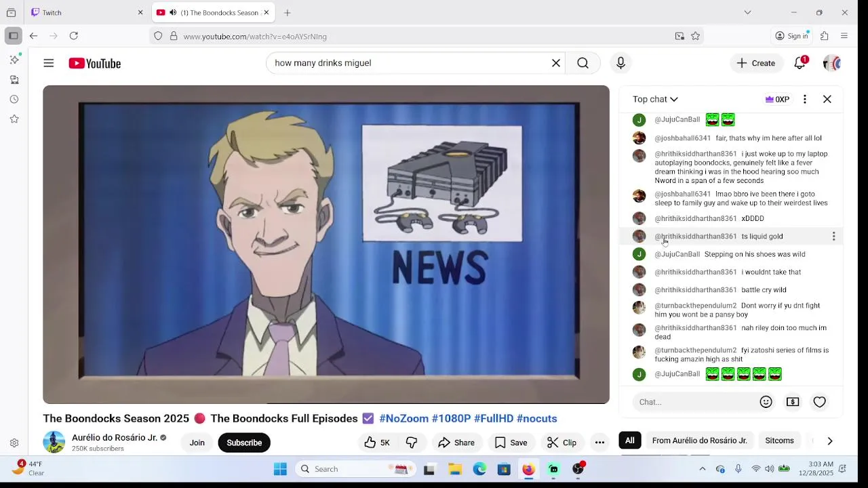Open Aurélio do Rosário Jr. channel name
This screenshot has width=868, height=488.
[115, 438]
